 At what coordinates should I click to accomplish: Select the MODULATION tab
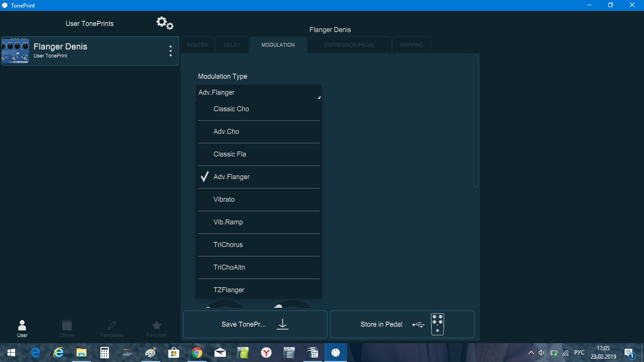278,45
